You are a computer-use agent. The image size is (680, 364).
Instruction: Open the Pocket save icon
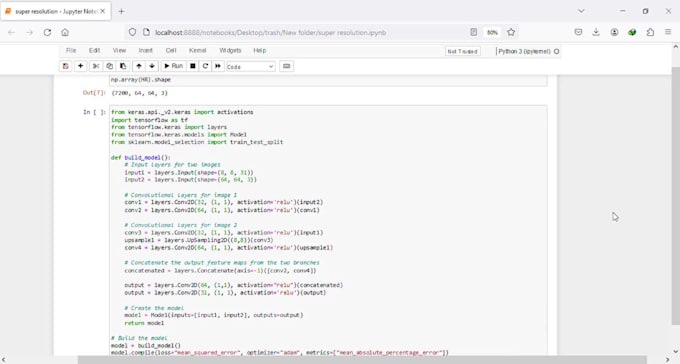point(578,32)
